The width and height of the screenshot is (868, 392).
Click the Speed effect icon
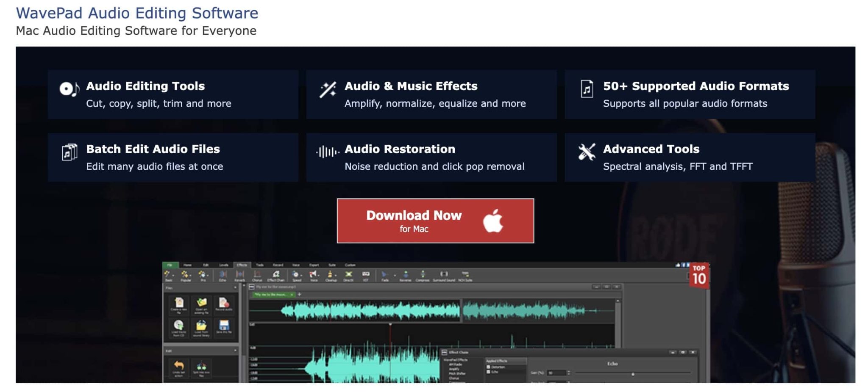click(296, 276)
